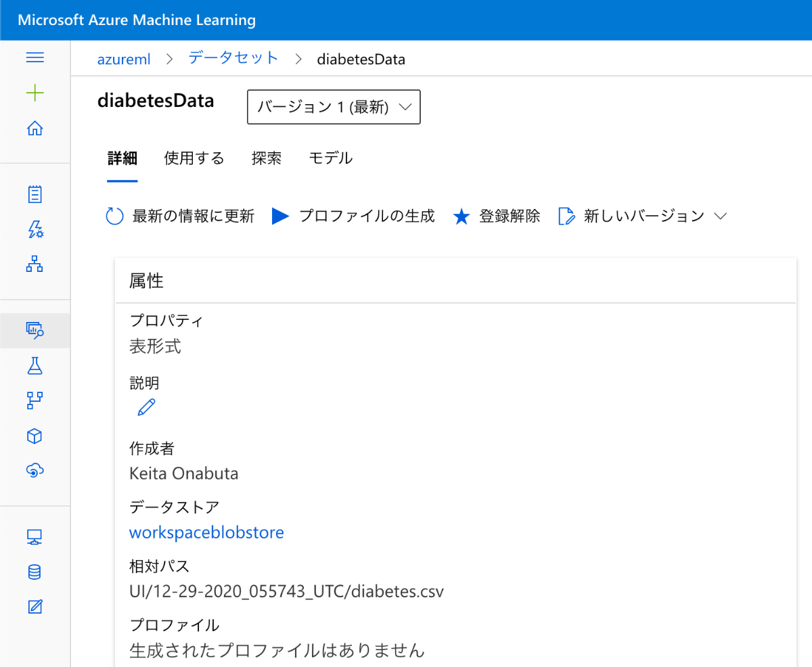Click the 作成者 label
The image size is (812, 667).
coord(152,448)
